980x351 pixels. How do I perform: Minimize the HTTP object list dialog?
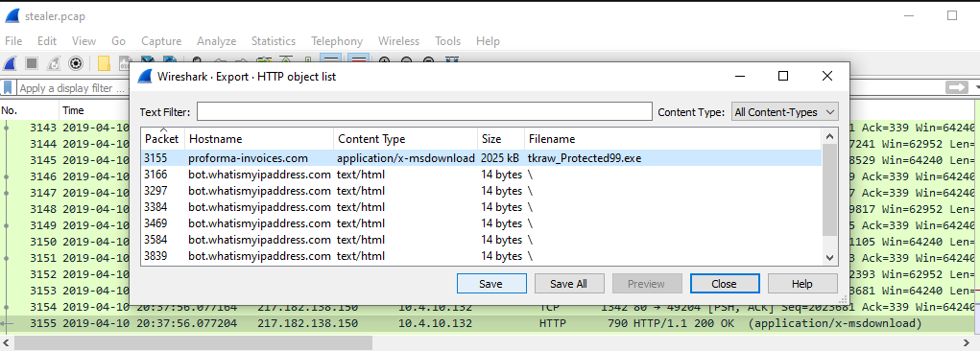coord(739,76)
